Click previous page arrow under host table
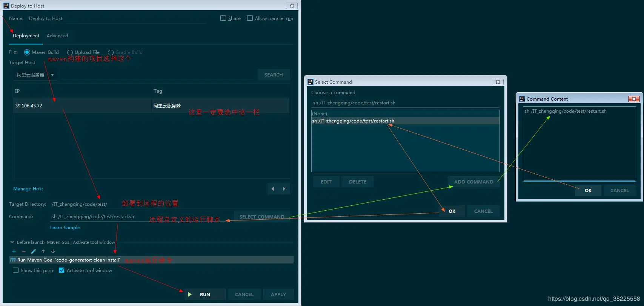644x306 pixels. click(x=273, y=189)
